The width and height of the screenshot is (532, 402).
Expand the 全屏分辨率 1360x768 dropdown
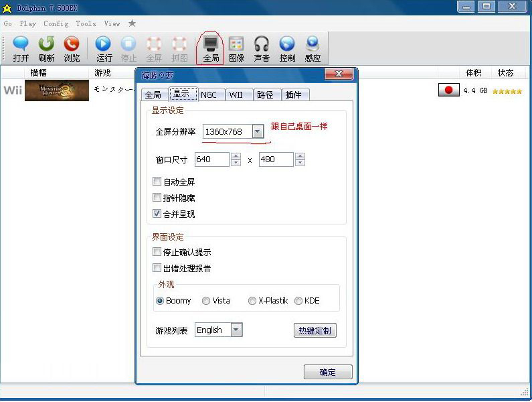[258, 132]
